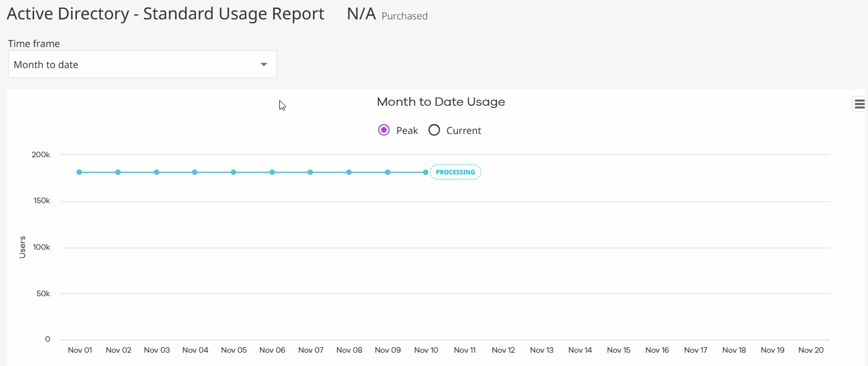Click the 50k axis label

[x=43, y=293]
